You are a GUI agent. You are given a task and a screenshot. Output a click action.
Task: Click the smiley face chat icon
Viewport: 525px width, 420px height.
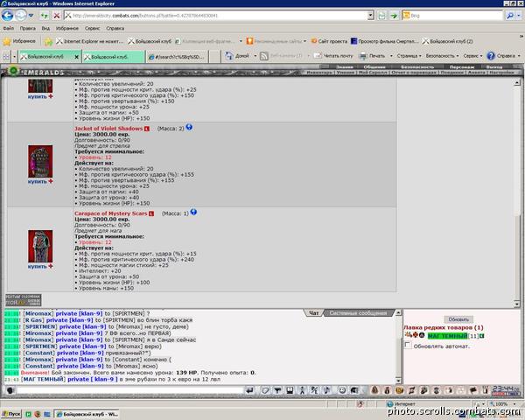coord(342,390)
